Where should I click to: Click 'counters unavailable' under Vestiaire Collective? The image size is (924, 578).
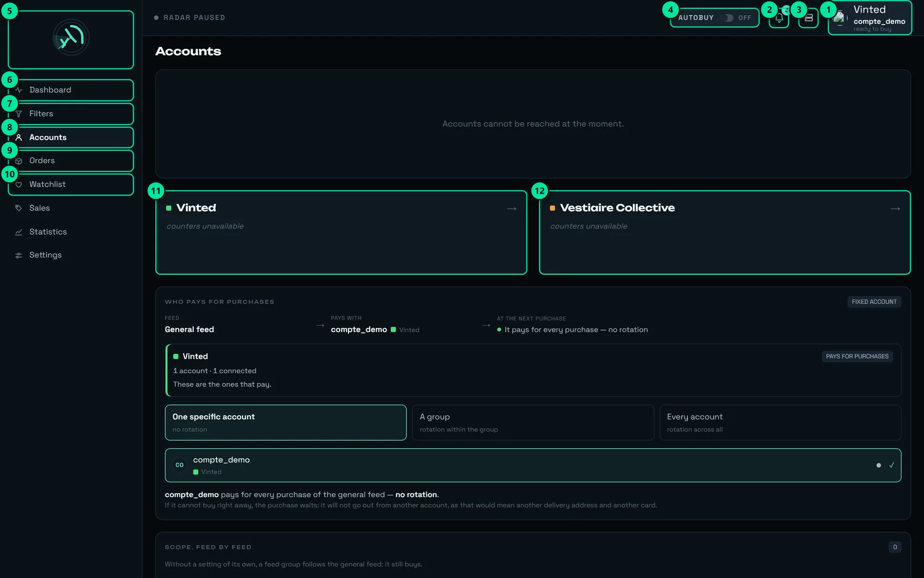pos(589,226)
